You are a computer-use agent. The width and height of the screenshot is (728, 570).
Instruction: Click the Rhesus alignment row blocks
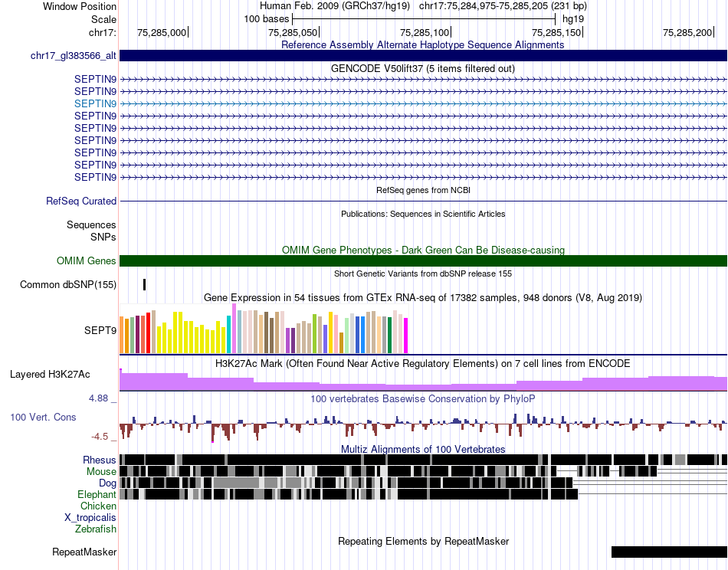coord(423,460)
